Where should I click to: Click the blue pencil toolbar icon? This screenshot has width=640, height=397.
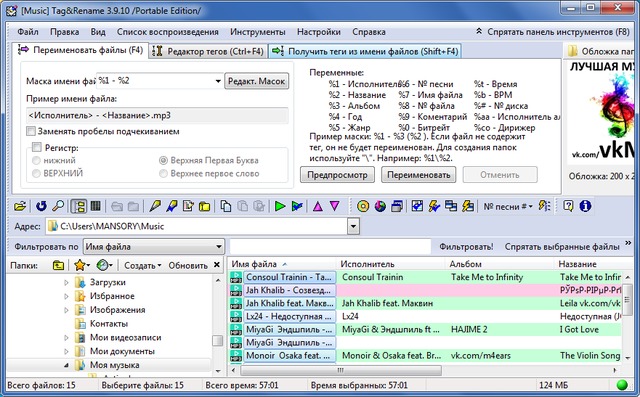(171, 206)
